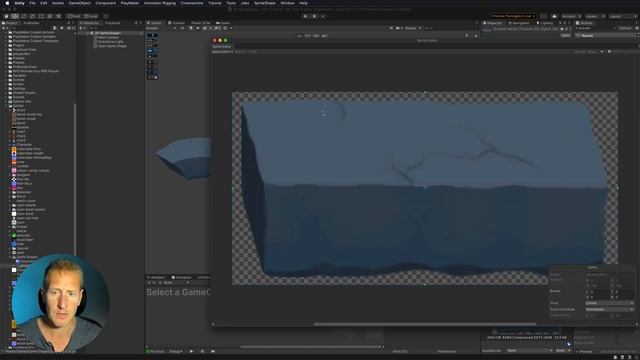
Task: Open the PlayMaker menu
Action: [x=130, y=3]
